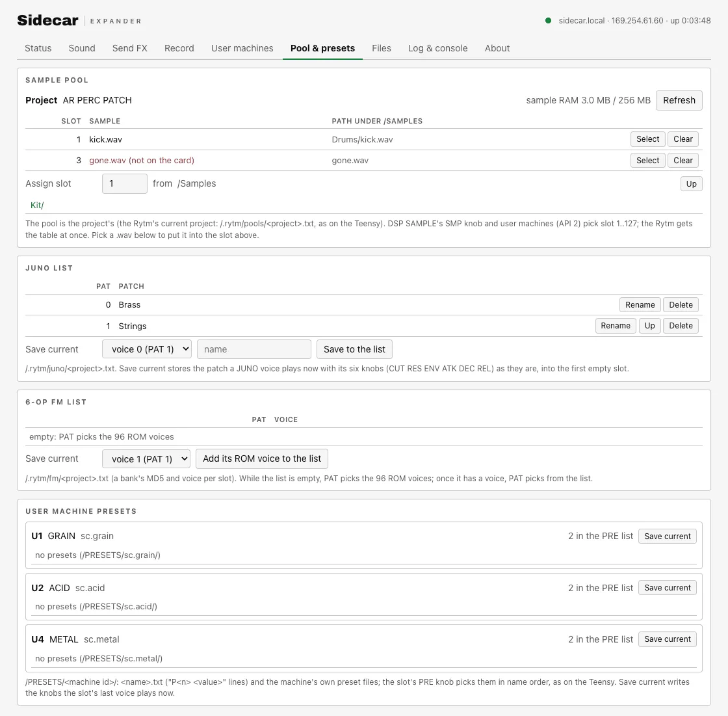Screen dimensions: 728x716
Task: Save current preset for U4 METAL
Action: pos(667,639)
